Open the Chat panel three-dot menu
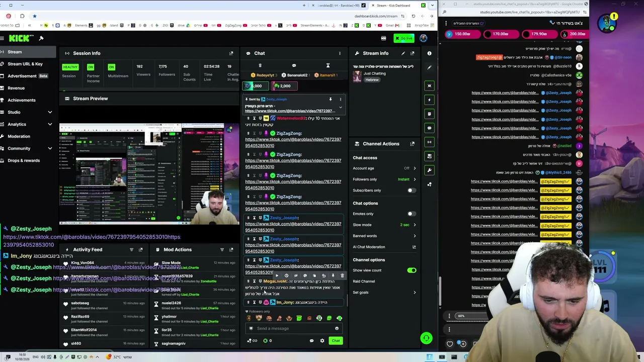644x362 pixels. click(x=340, y=53)
